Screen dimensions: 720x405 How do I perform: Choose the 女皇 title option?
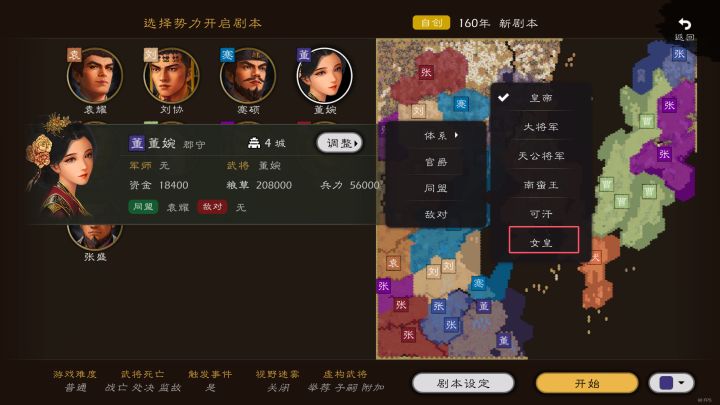544,240
